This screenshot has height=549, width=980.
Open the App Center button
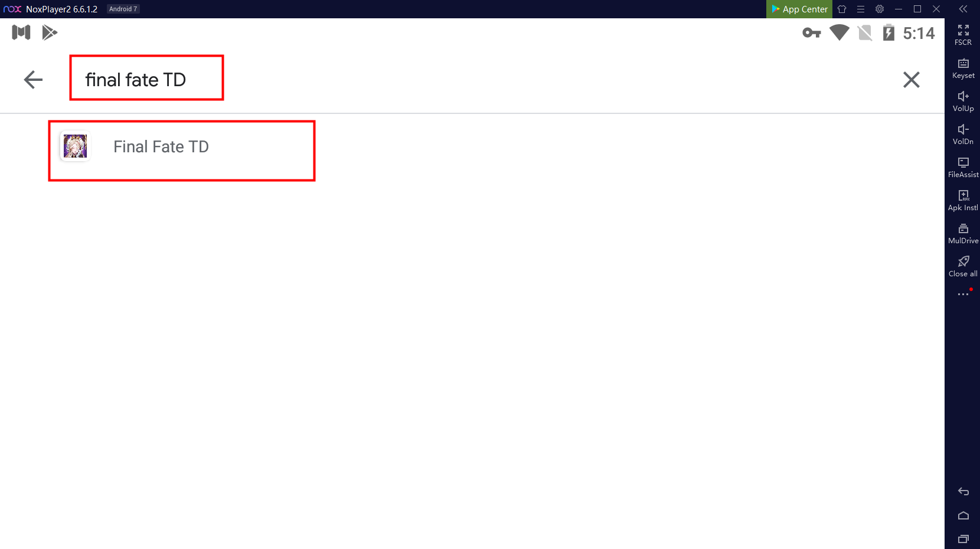point(799,9)
